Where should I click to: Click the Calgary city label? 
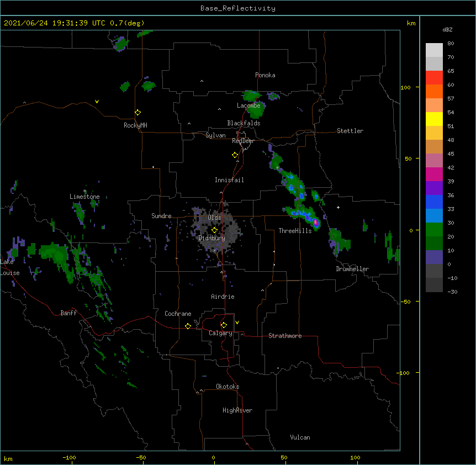(220, 333)
